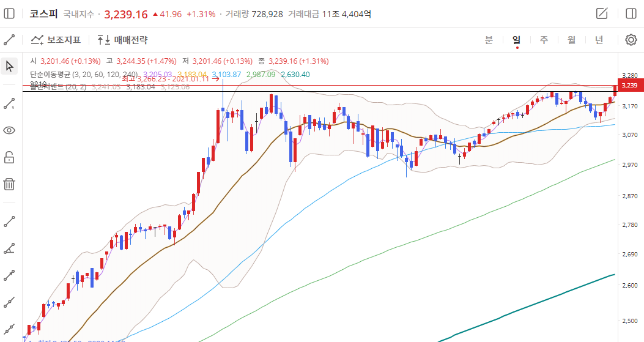Select the arrow ray line tool
The height and width of the screenshot is (342, 644).
click(9, 275)
